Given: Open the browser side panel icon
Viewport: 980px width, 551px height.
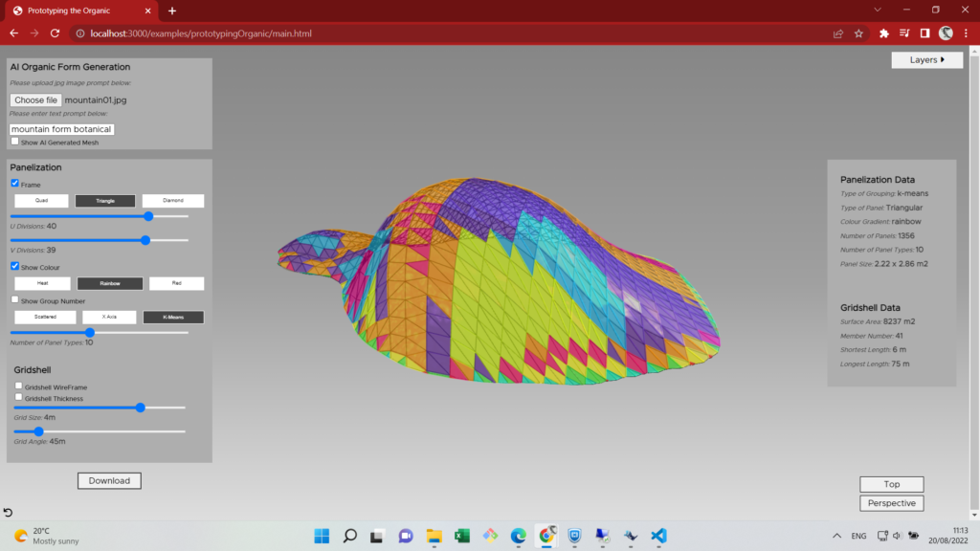Looking at the screenshot, I should coord(924,33).
